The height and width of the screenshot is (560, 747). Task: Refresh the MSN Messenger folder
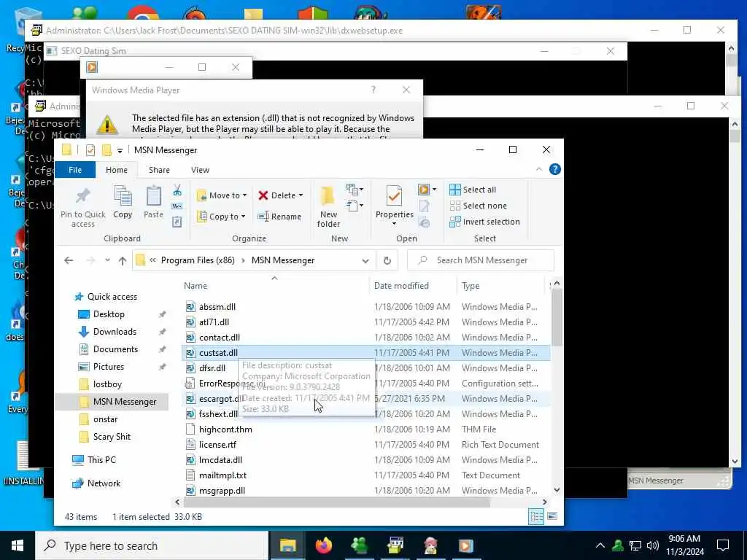[x=387, y=260]
